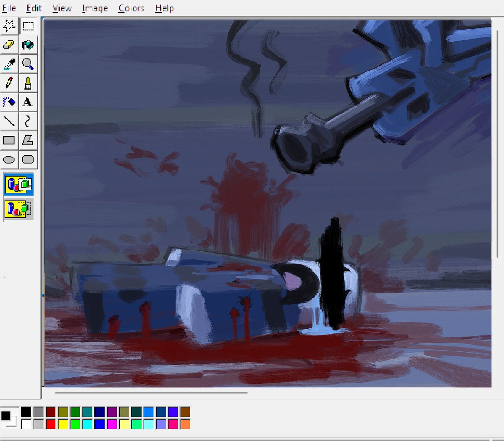Pick the bright red swatch
This screenshot has height=441, width=504.
coord(51,424)
